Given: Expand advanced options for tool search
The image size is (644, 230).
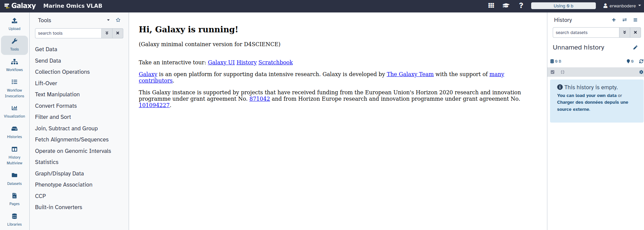Looking at the screenshot, I should pos(107,33).
